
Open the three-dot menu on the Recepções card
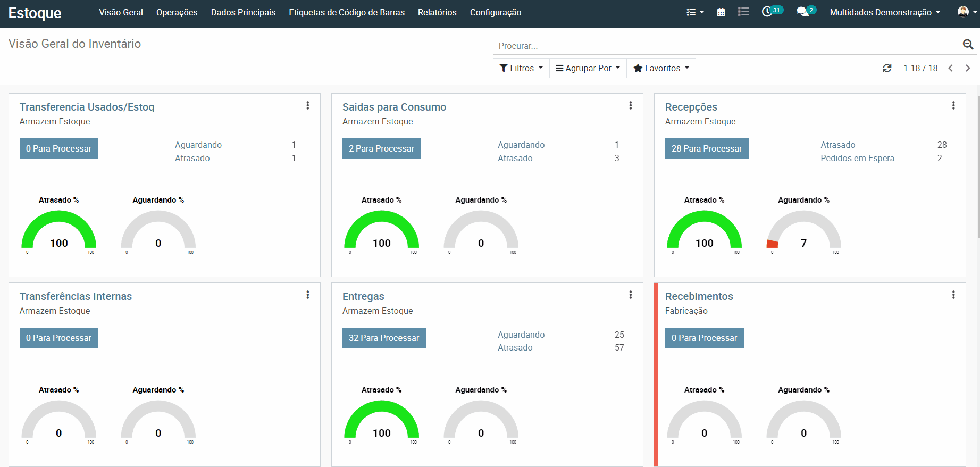(x=953, y=106)
